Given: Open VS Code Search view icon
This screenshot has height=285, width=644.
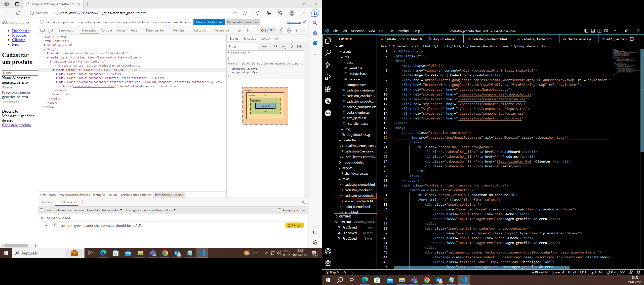Looking at the screenshot, I should (x=328, y=53).
